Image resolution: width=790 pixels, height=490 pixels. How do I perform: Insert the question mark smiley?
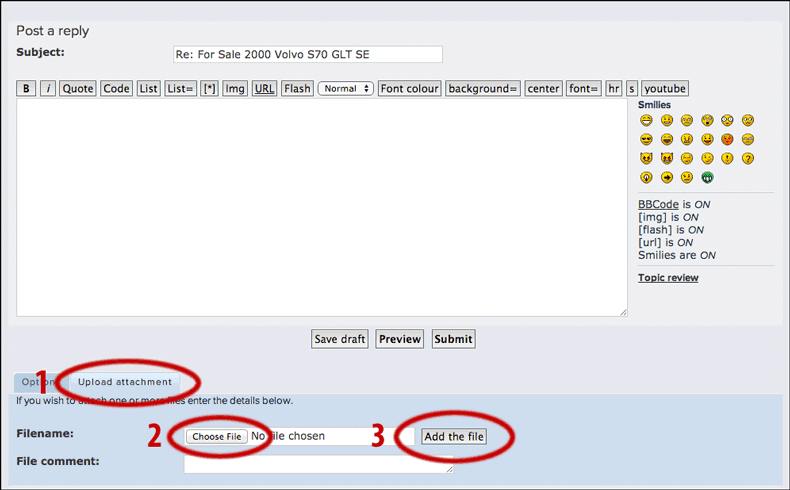(747, 159)
